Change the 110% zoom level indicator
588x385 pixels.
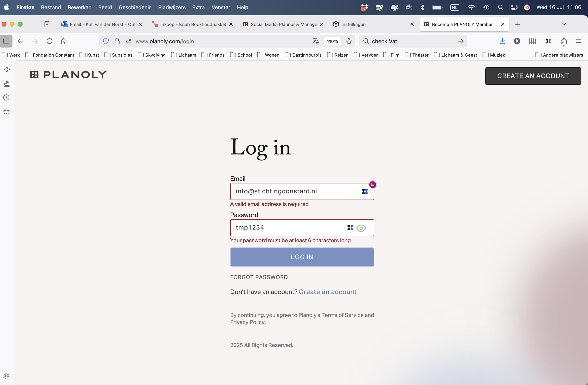click(332, 41)
